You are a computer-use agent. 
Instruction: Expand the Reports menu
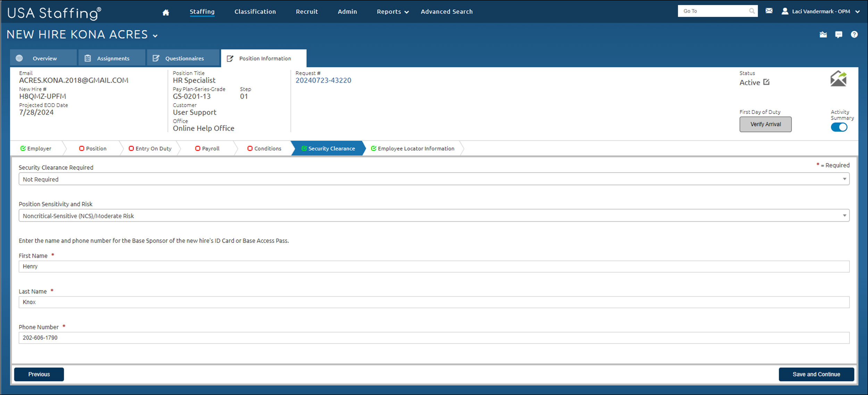pyautogui.click(x=393, y=12)
